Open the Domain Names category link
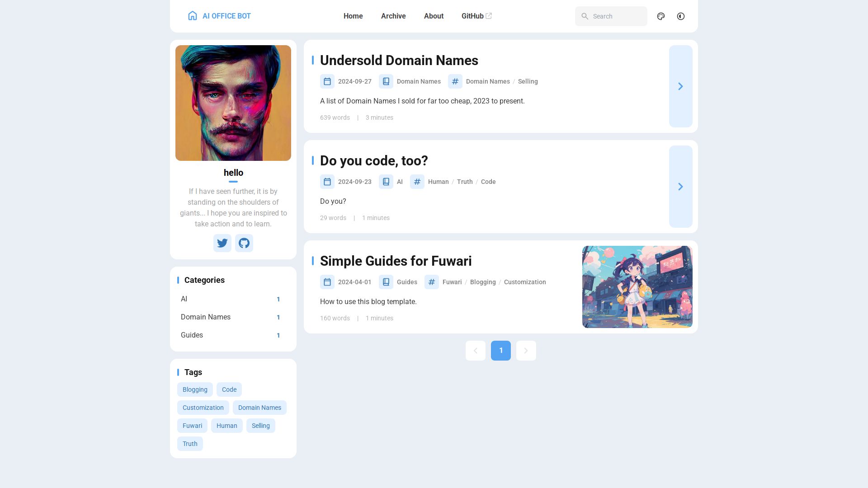The image size is (868, 488). tap(205, 317)
